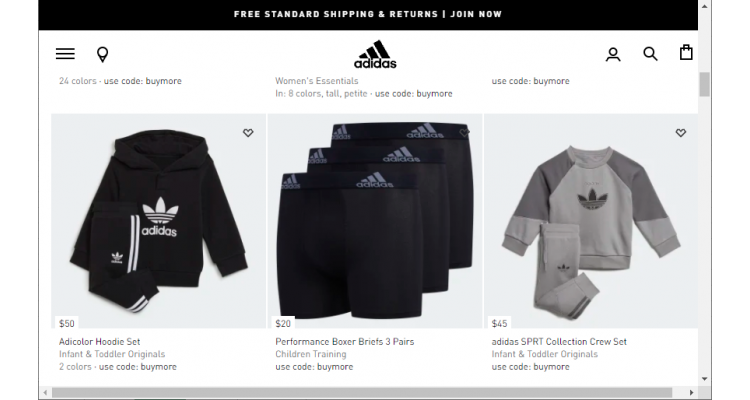The width and height of the screenshot is (750, 400).
Task: Click the vertical scrollbar thumb
Action: [x=705, y=84]
